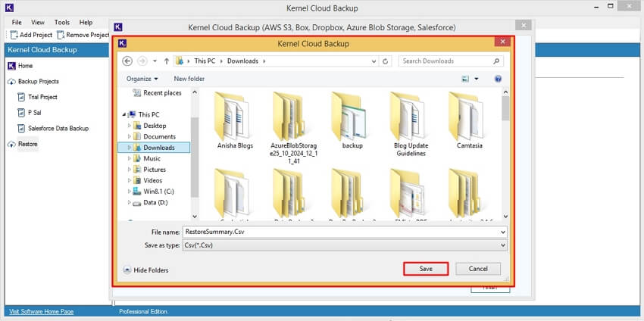Viewport: 644px width, 321px height.
Task: Close the Kernel Cloud Backup save dialog
Action: (502, 42)
